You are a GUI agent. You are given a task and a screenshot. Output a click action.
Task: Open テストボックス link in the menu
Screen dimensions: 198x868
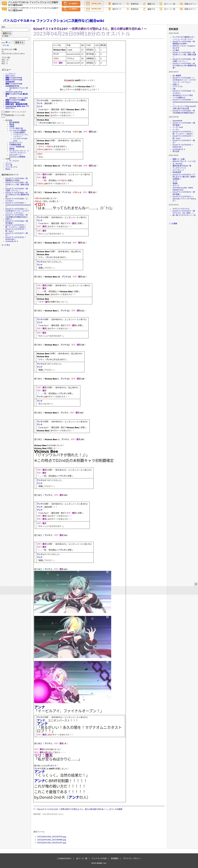click(11, 167)
